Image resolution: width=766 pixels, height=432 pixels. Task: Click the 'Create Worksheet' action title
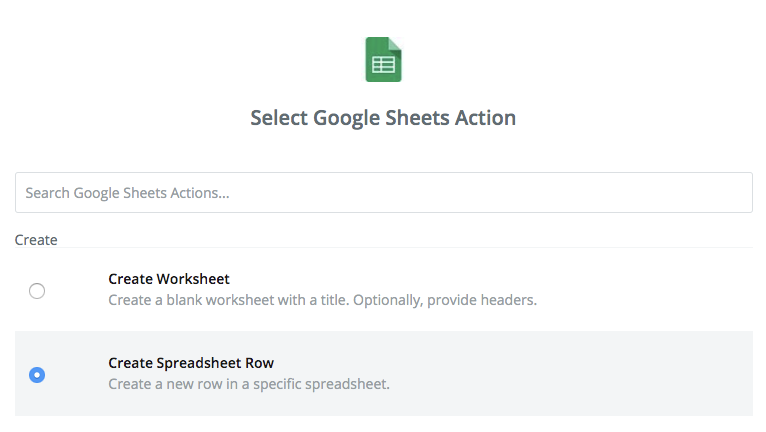coord(169,279)
